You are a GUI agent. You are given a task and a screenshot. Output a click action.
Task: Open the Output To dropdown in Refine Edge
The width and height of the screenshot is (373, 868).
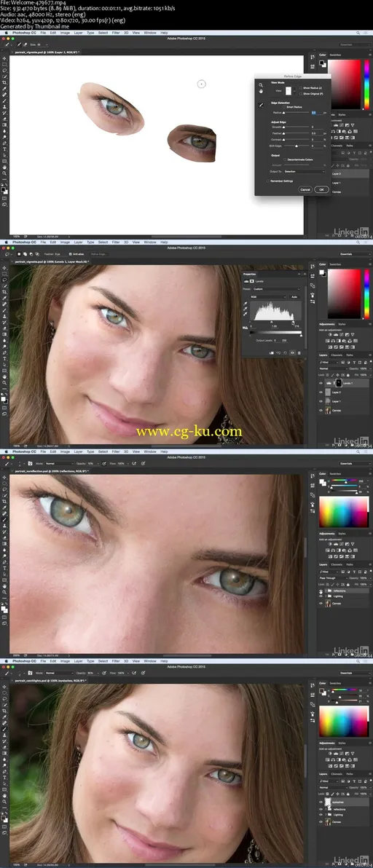(305, 172)
